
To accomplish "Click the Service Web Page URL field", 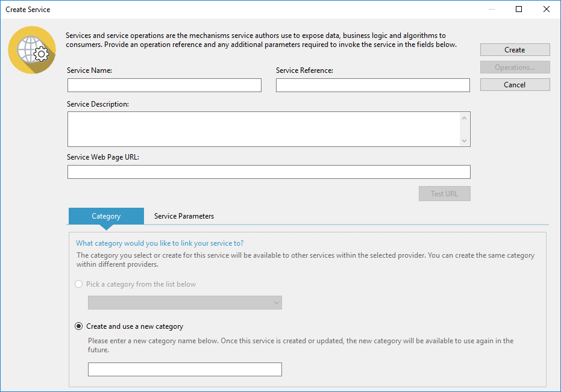I will (x=269, y=172).
